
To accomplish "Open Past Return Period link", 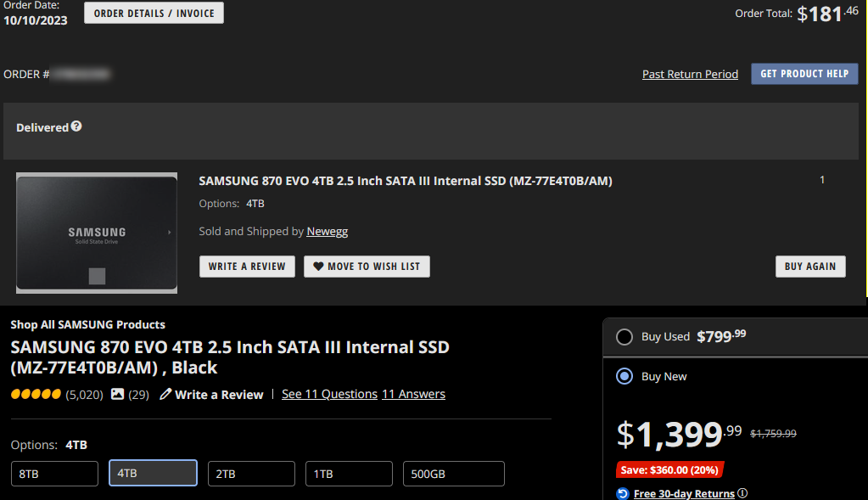I will point(690,74).
